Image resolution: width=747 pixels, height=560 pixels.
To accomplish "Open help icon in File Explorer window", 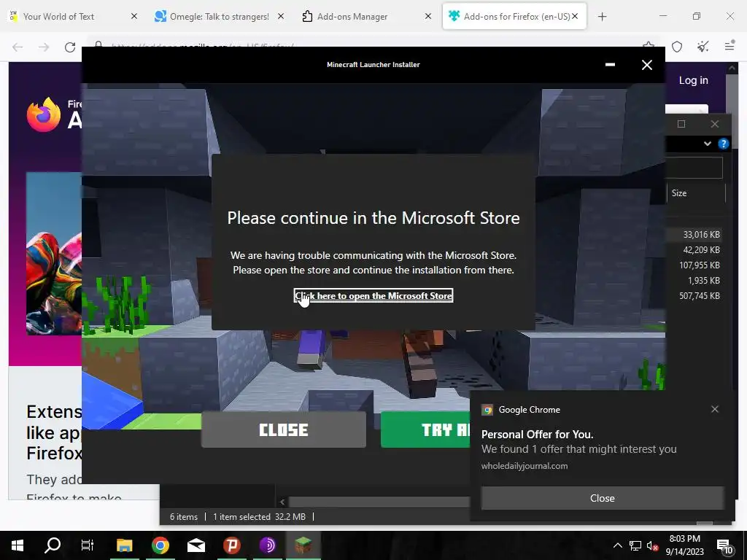I will tap(723, 144).
